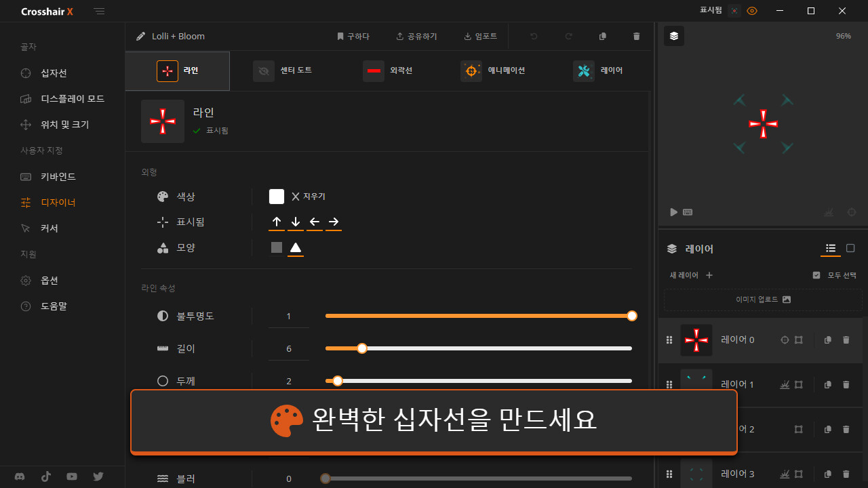Duplicate 레이어 1 using its copy icon
Image resolution: width=868 pixels, height=488 pixels.
pyautogui.click(x=827, y=385)
